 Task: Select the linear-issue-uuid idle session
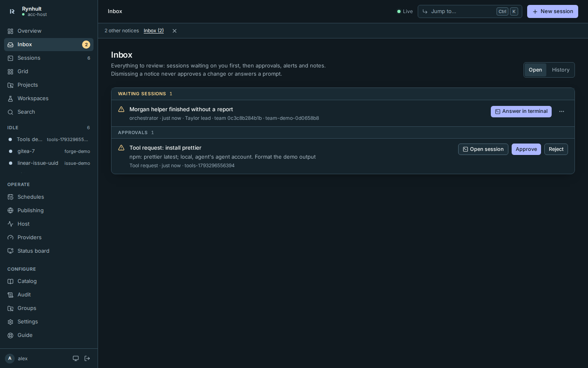[x=49, y=163]
